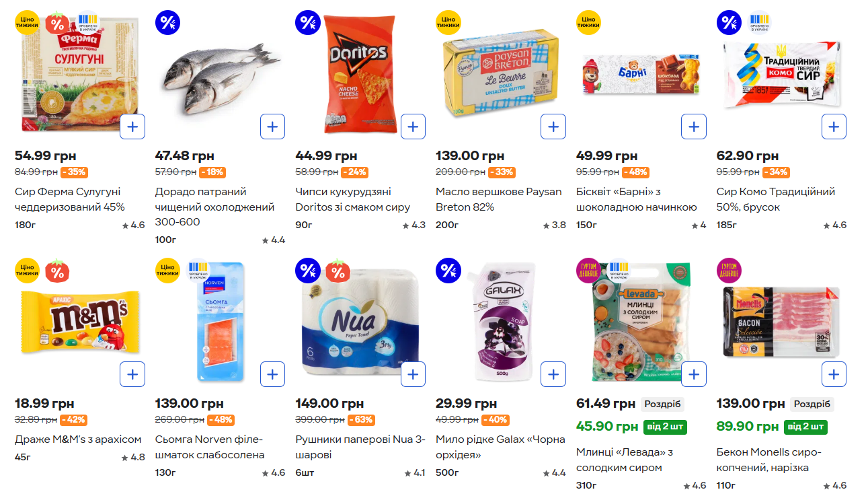Image resolution: width=868 pixels, height=496 pixels.
Task: Click the 'від 2 шт' badge on Monells bacon
Action: [805, 427]
